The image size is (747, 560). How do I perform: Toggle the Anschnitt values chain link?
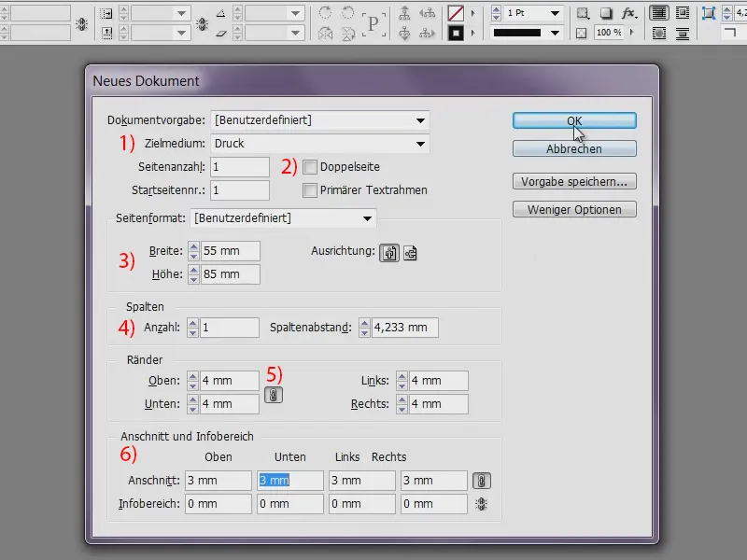(x=482, y=481)
